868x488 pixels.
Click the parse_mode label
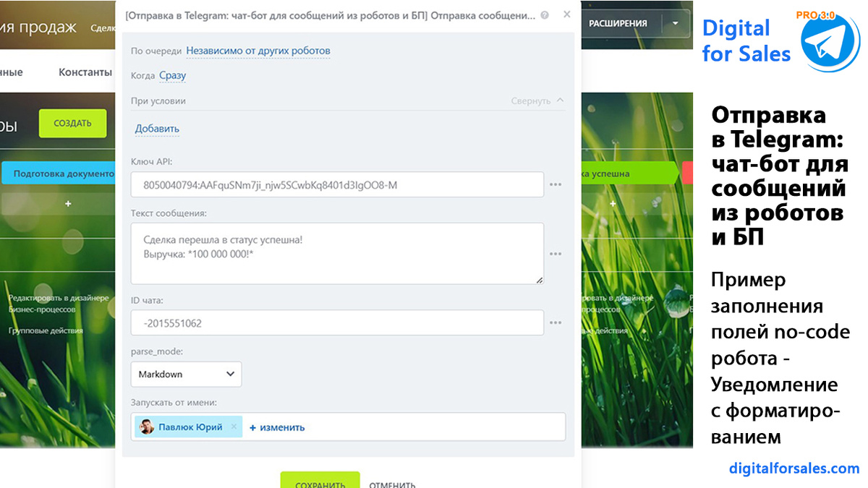157,351
